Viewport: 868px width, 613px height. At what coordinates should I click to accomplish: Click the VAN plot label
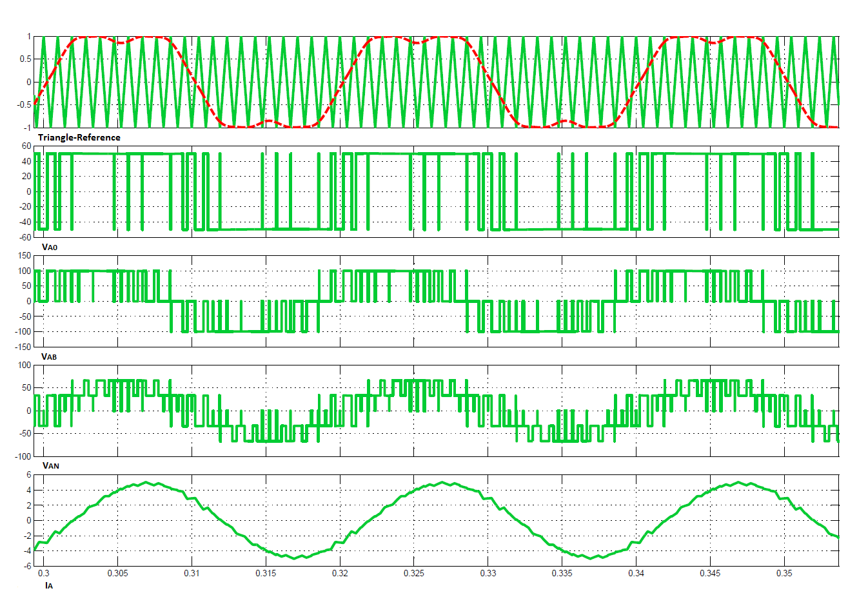pos(50,465)
